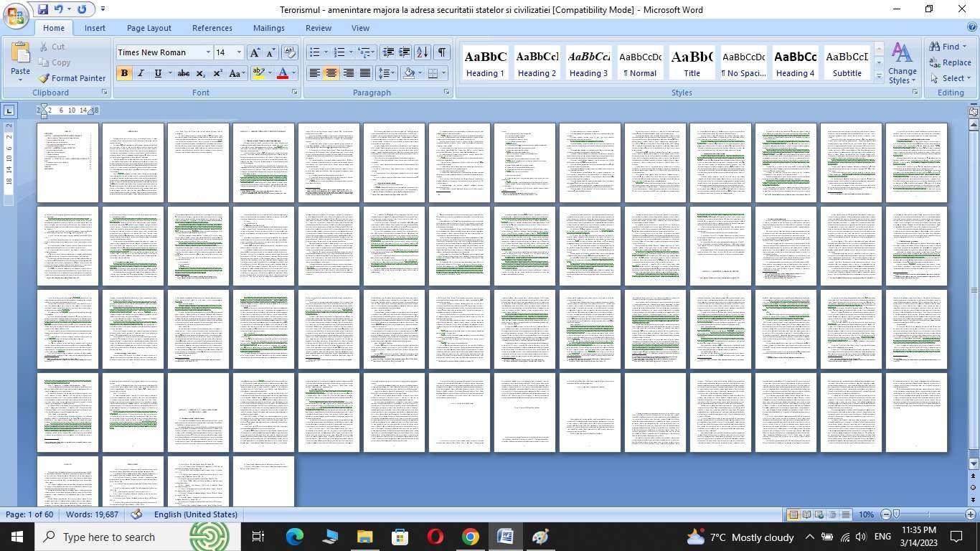Click the Save icon in Quick Access toolbar
The image size is (980, 551).
click(42, 9)
